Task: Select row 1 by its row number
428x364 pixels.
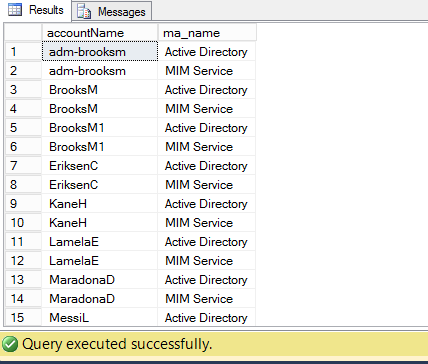Action: (x=23, y=52)
